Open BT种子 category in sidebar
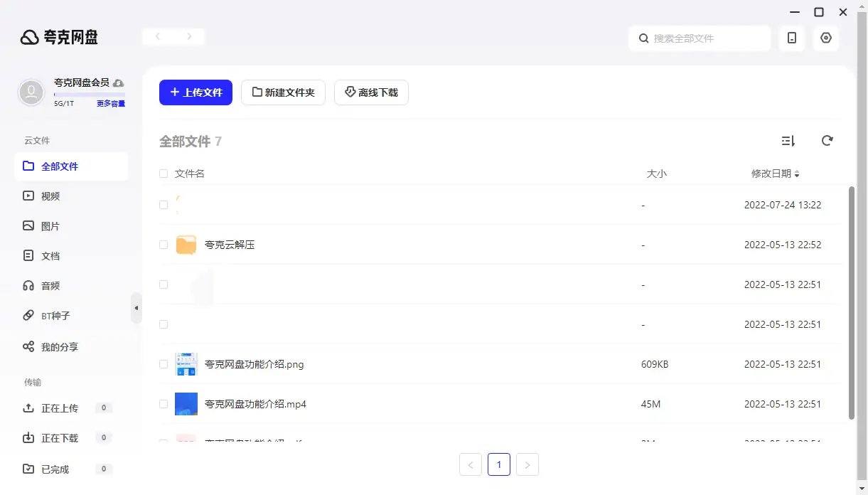The height and width of the screenshot is (495, 868). (71, 316)
